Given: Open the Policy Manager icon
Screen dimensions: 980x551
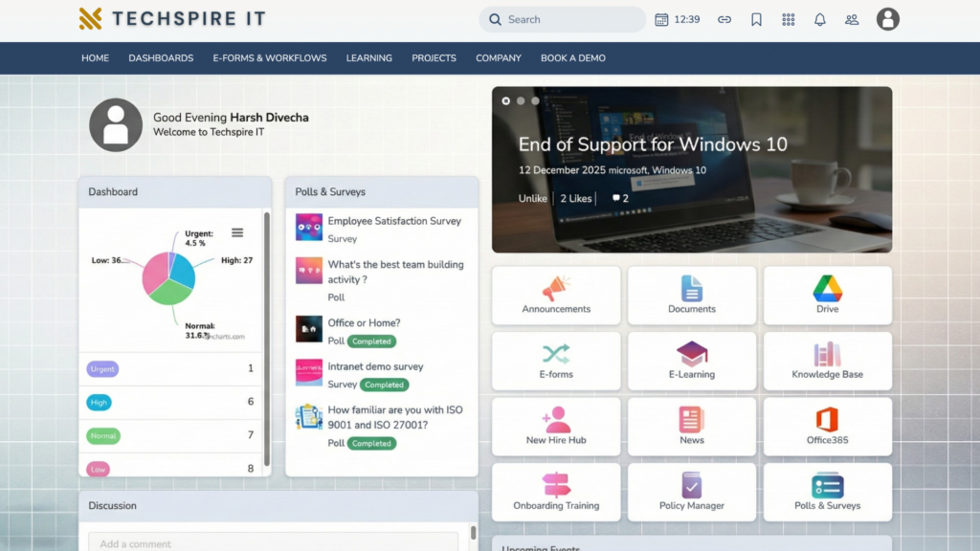Looking at the screenshot, I should pyautogui.click(x=691, y=492).
